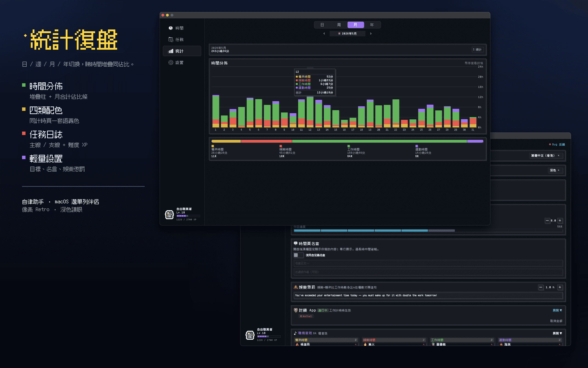Click into the 出處或作者 input field

428,272
